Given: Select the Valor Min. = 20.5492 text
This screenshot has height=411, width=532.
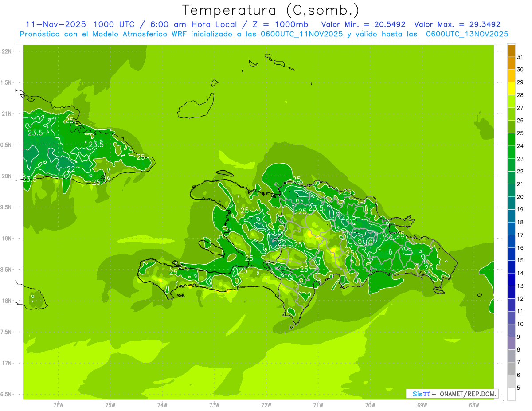Looking at the screenshot, I should point(363,24).
